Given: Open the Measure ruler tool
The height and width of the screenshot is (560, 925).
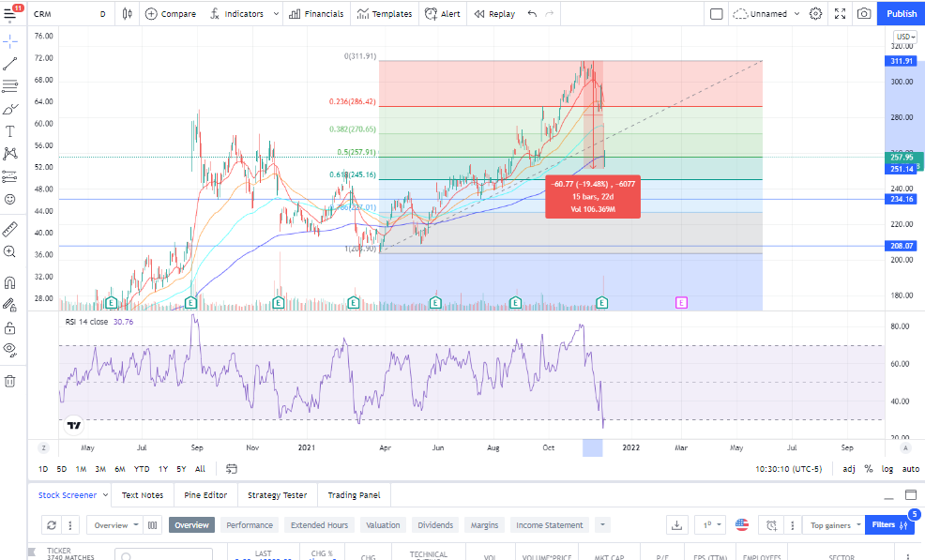Looking at the screenshot, I should coord(10,229).
